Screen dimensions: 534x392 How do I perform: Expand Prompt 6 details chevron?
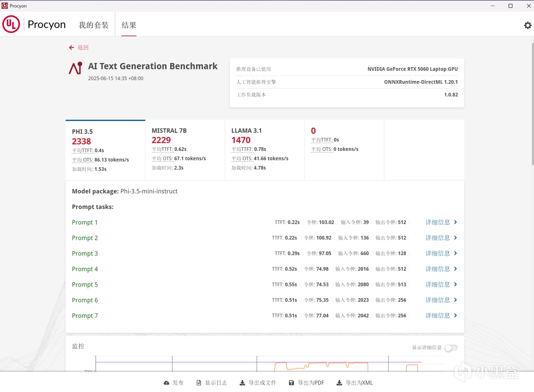click(x=456, y=300)
